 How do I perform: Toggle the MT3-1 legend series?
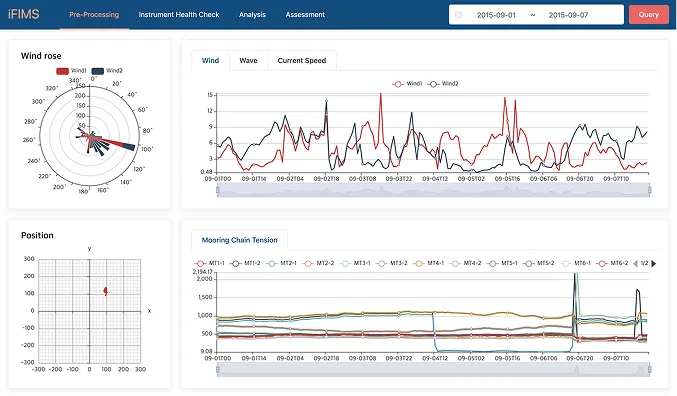pos(355,263)
